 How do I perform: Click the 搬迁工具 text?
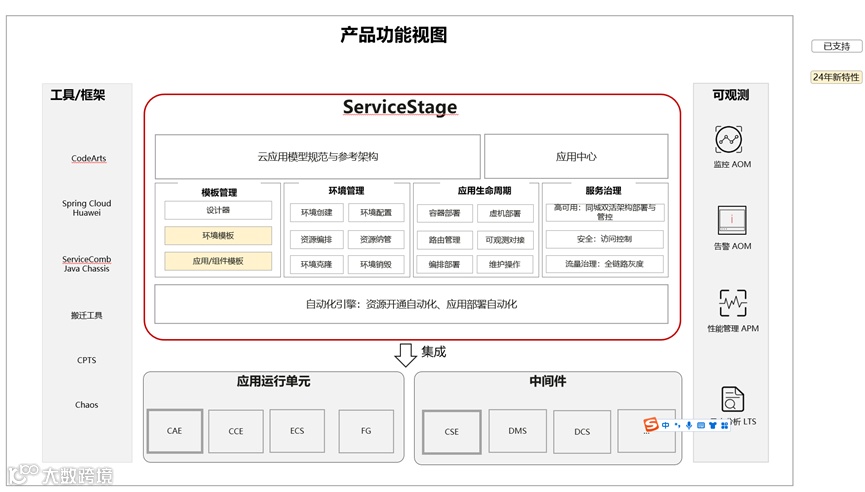tap(87, 315)
